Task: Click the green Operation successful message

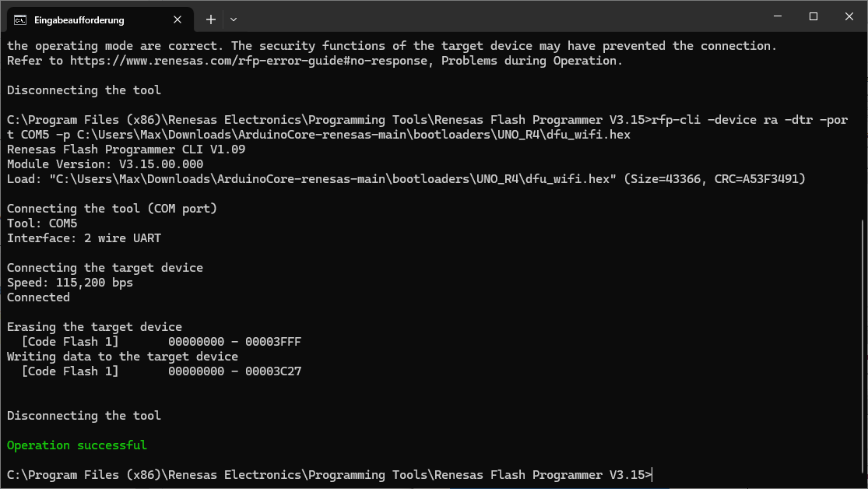Action: click(x=76, y=445)
